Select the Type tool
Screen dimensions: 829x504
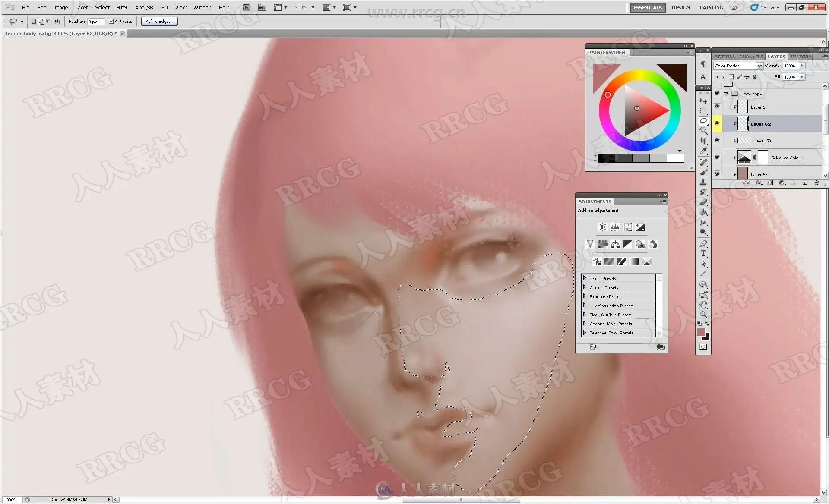pyautogui.click(x=703, y=253)
